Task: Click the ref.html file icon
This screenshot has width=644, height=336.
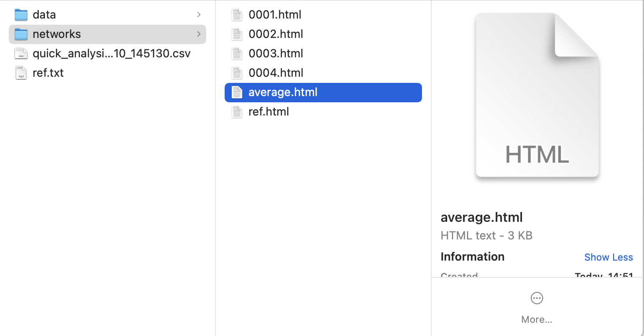Action: (x=237, y=112)
